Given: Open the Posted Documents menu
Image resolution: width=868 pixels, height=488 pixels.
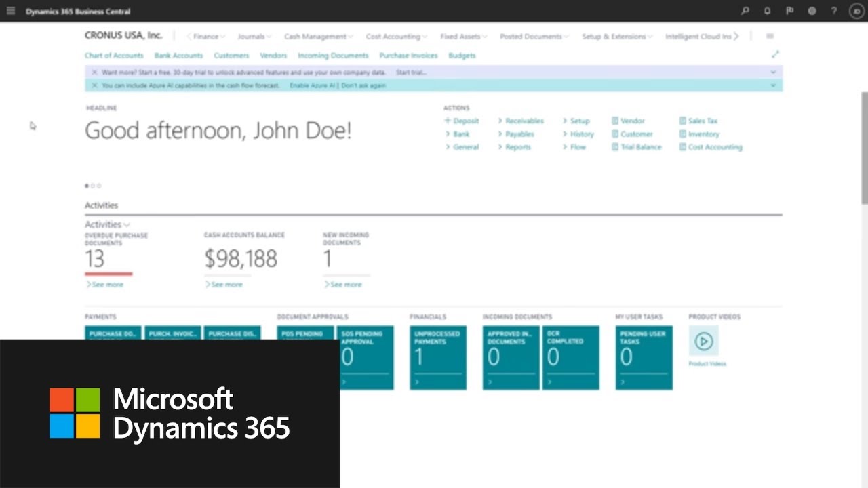Looking at the screenshot, I should 534,37.
